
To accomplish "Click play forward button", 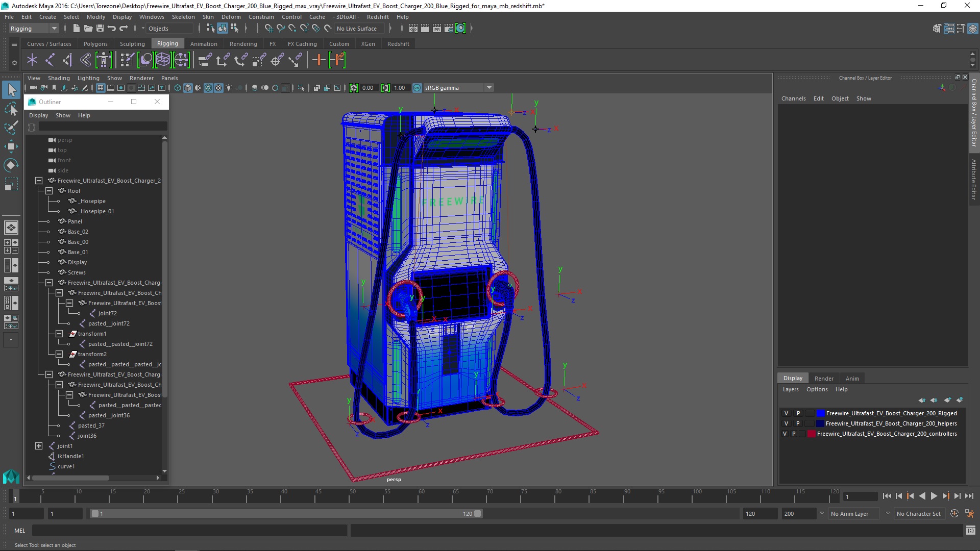I will coord(934,496).
